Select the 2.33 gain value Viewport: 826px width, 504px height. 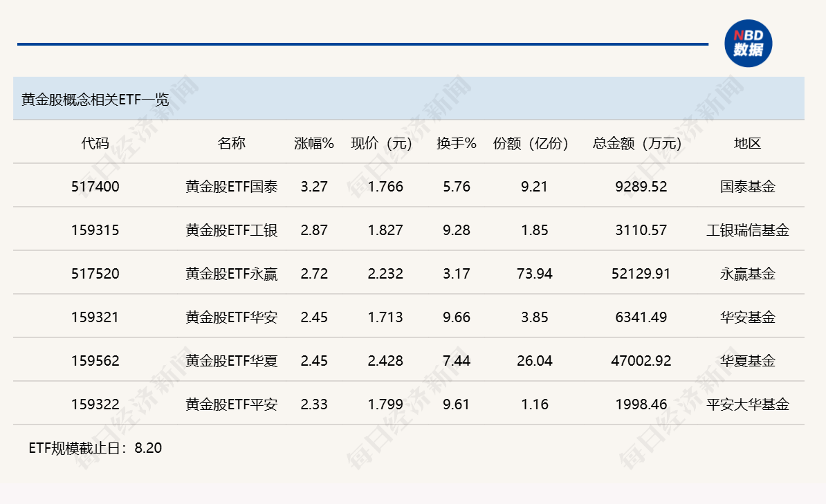(x=314, y=404)
